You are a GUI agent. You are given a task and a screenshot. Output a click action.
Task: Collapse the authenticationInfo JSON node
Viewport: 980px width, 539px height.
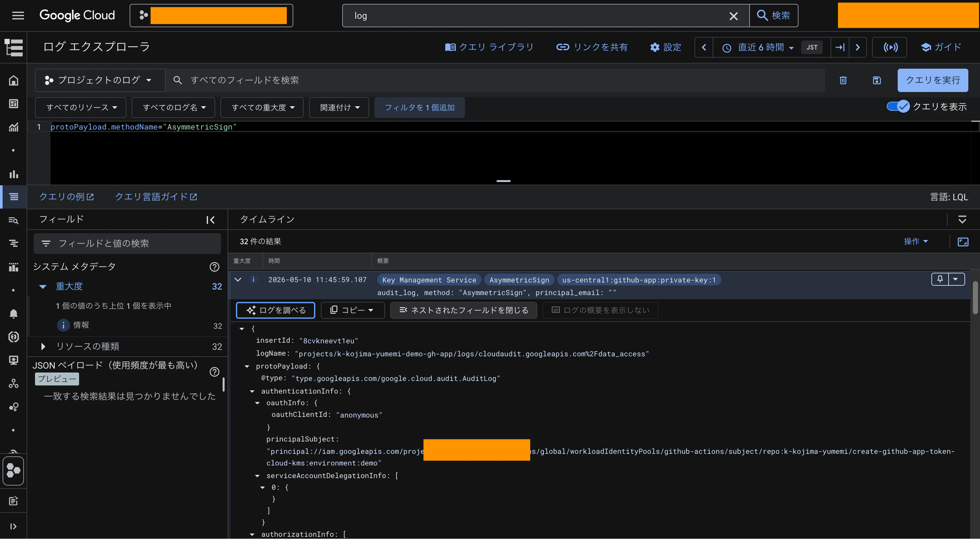(252, 391)
